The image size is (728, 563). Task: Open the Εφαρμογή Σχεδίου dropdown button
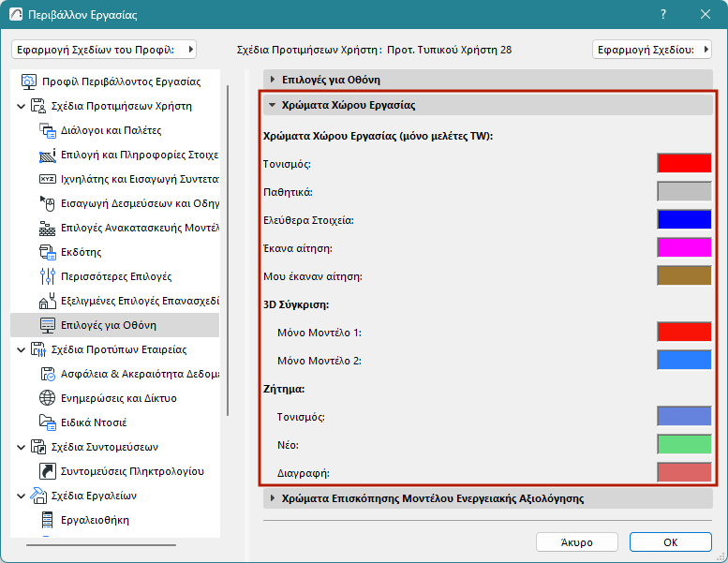click(x=652, y=50)
